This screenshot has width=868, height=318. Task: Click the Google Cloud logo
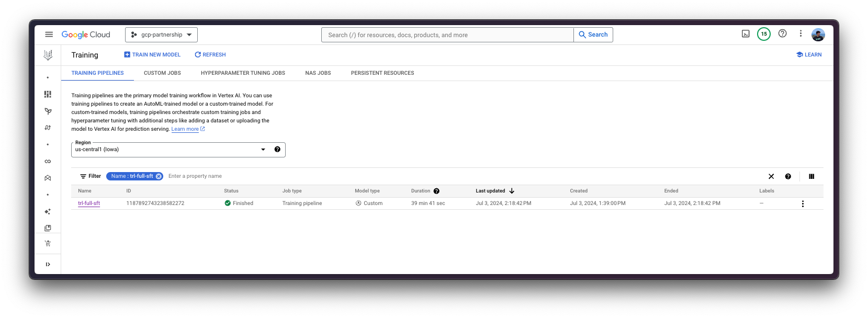pos(86,35)
